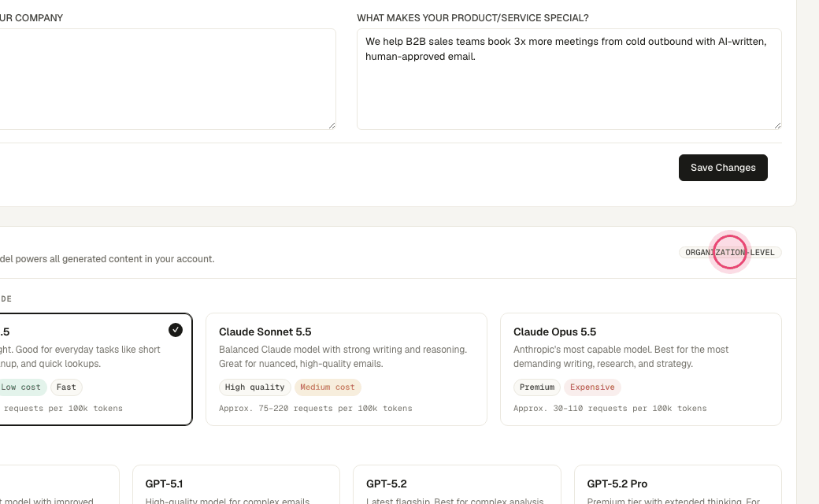The image size is (819, 504).
Task: Click the 'Approx. 30-110 requests per 100k tokens' text
Action: tap(610, 409)
